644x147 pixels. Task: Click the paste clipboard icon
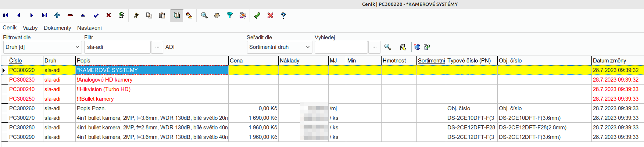pos(162,15)
